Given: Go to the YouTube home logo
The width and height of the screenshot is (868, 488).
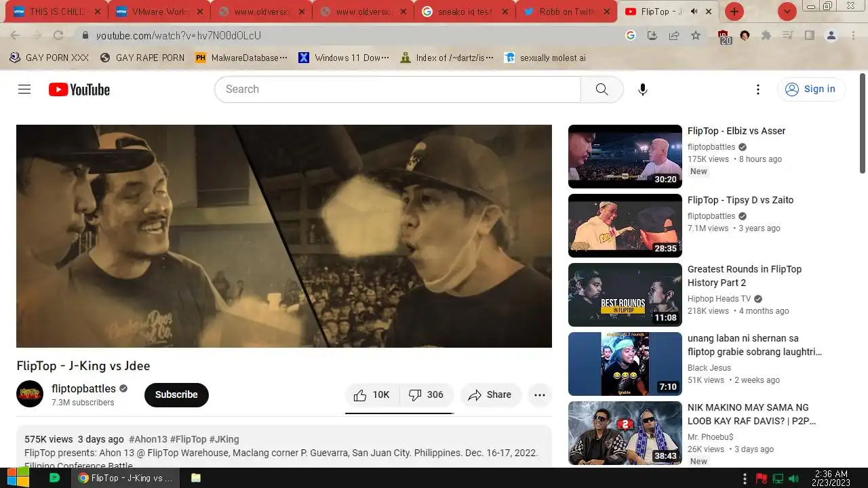Looking at the screenshot, I should (x=79, y=89).
